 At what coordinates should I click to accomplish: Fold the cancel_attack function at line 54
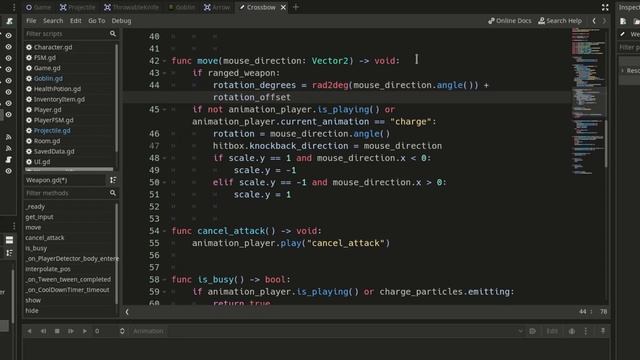point(164,231)
